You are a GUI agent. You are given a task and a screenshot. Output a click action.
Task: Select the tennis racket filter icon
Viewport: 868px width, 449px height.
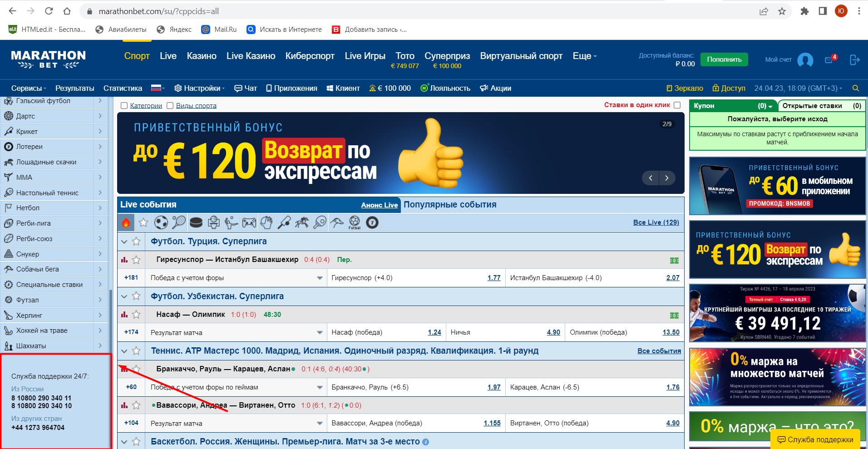click(x=178, y=222)
